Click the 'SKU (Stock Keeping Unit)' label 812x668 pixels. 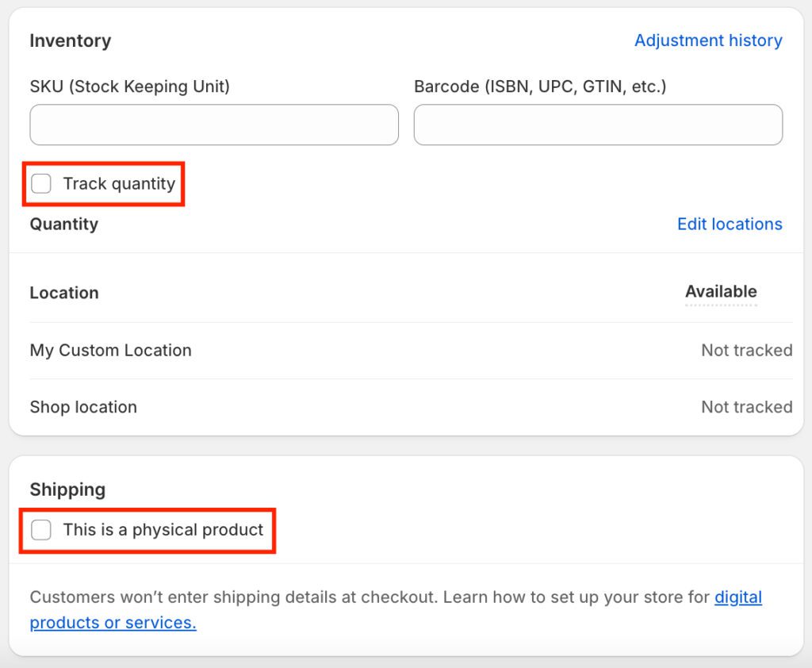pos(130,86)
